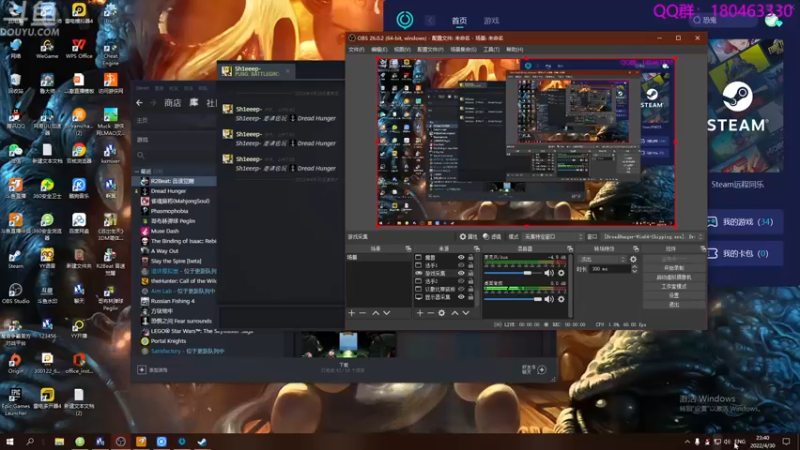Adjust the 麦克风/Aux volume slider
The image size is (800, 450).
pyautogui.click(x=513, y=273)
